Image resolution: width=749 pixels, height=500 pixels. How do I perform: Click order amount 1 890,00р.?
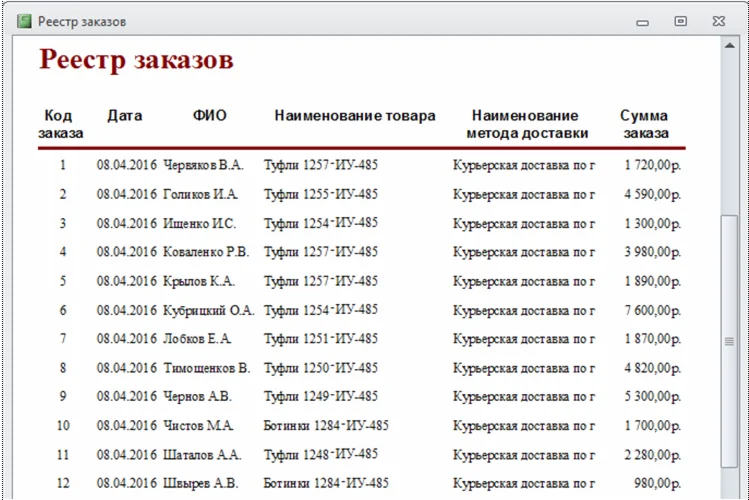653,281
